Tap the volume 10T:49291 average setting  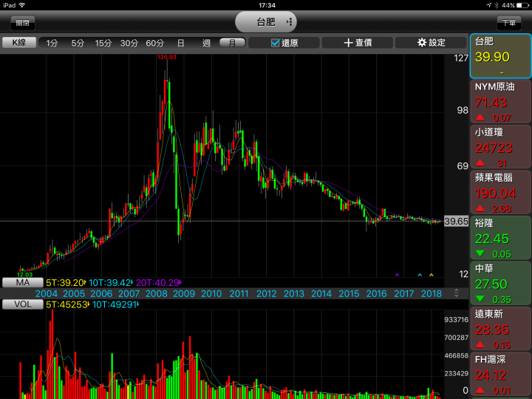[116, 304]
